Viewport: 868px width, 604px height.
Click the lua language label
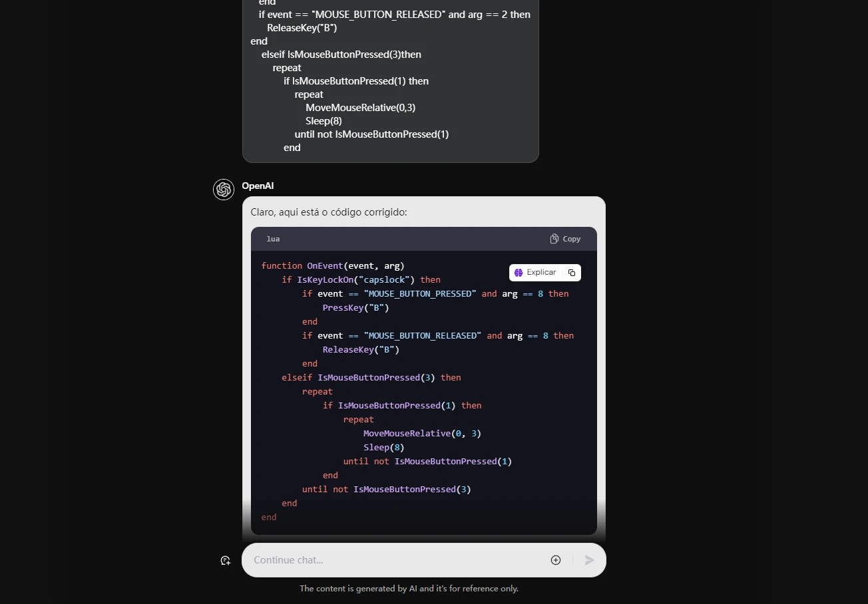tap(273, 239)
